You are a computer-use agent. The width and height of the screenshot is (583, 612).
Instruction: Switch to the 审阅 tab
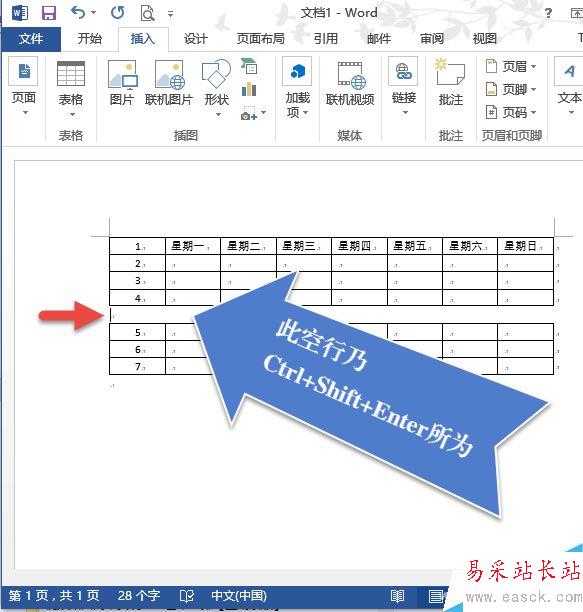tap(432, 39)
